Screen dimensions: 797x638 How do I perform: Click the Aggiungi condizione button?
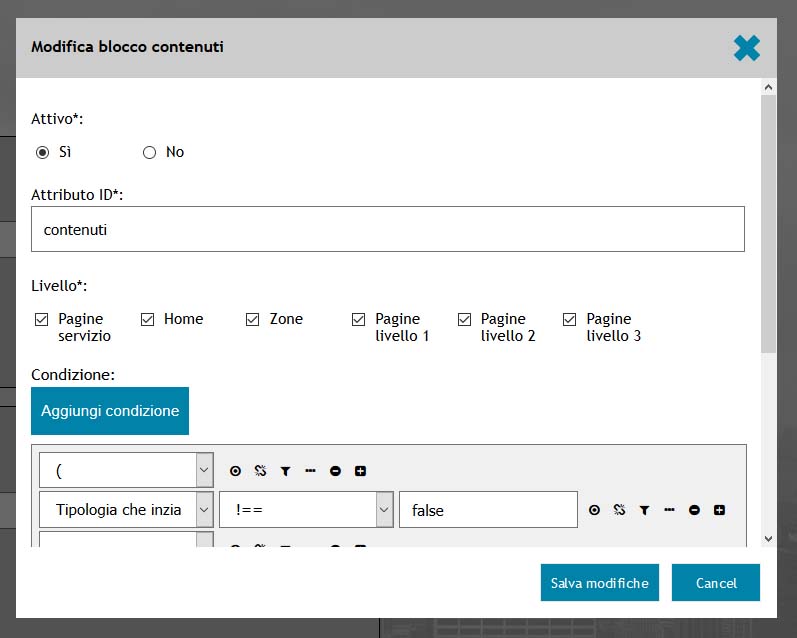pos(110,411)
